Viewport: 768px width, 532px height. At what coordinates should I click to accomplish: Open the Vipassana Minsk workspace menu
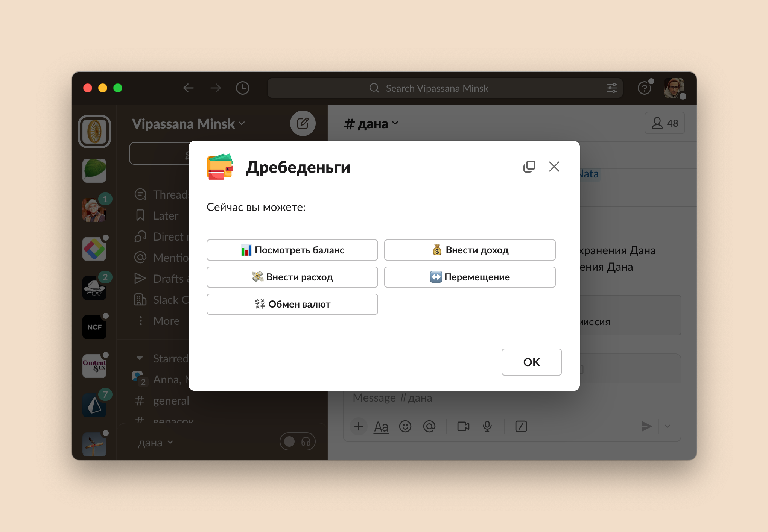[189, 124]
